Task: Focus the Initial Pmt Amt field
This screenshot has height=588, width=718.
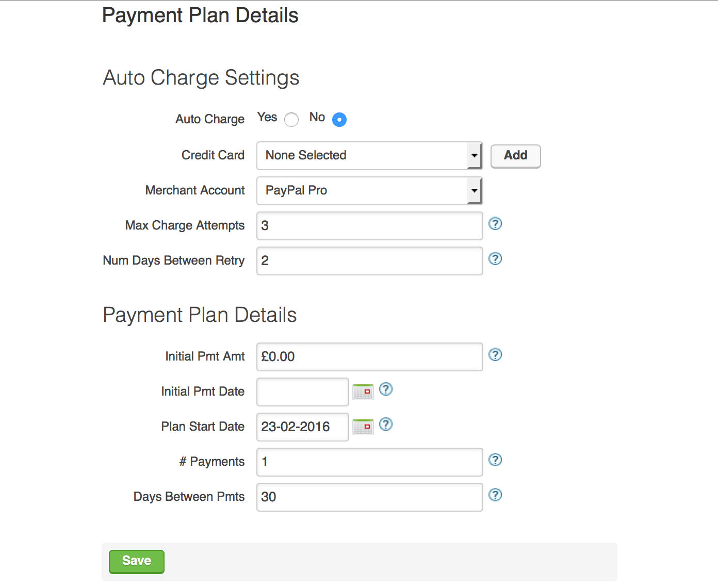Action: pyautogui.click(x=369, y=357)
